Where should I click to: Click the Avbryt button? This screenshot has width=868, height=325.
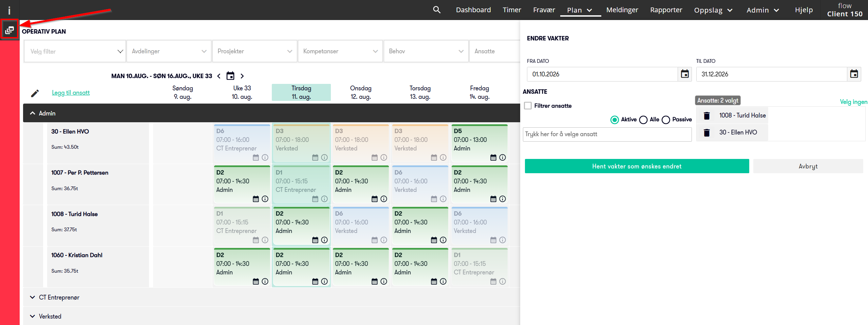(808, 166)
